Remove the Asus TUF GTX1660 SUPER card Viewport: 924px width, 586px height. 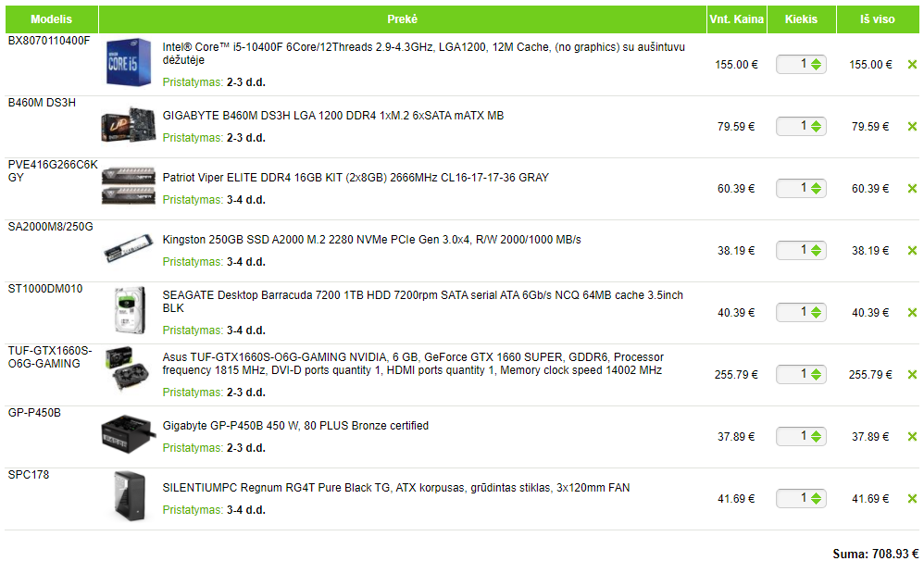click(x=912, y=375)
